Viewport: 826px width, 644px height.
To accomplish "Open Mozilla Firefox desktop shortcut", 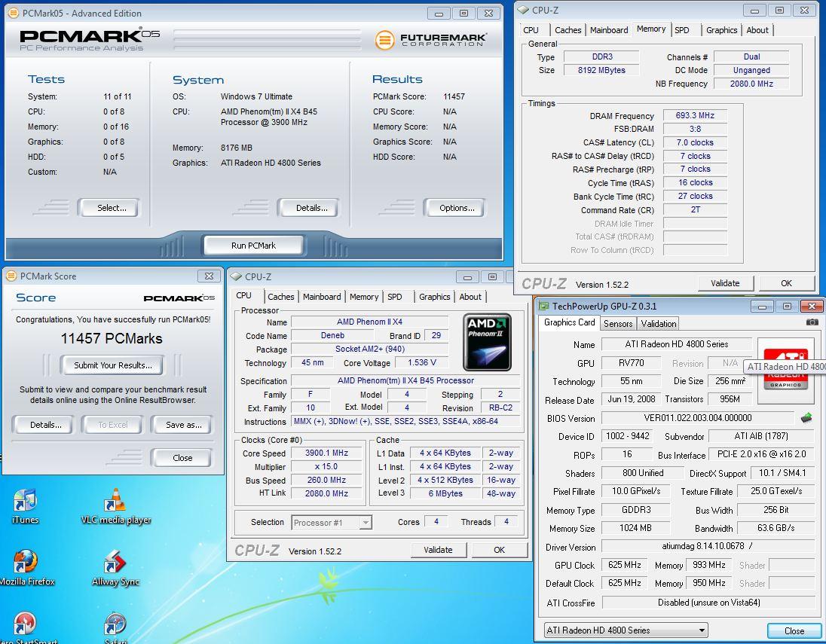I will (x=26, y=568).
